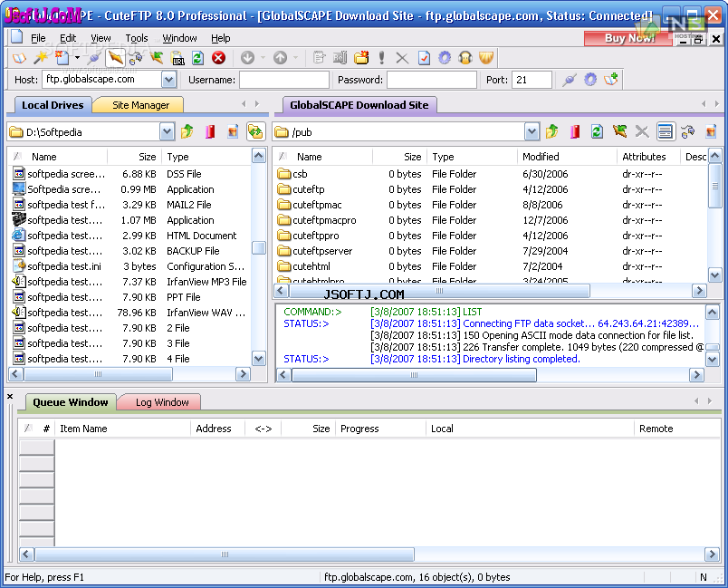Screen dimensions: 728x588
Task: Open Global Settings gear icon in main toolbar
Action: [x=445, y=58]
